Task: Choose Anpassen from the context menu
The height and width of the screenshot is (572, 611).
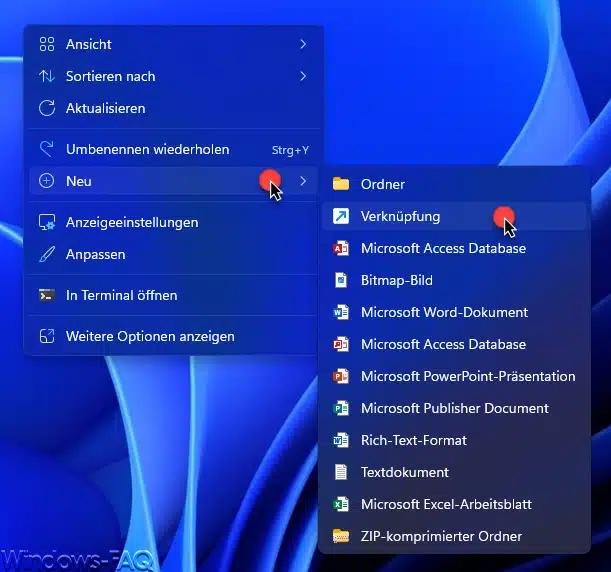Action: point(173,254)
